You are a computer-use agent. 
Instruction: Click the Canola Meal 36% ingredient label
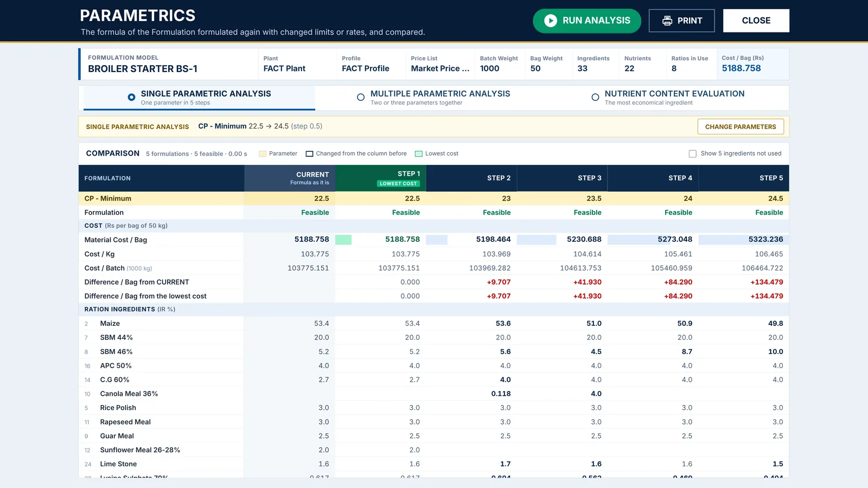pyautogui.click(x=129, y=394)
